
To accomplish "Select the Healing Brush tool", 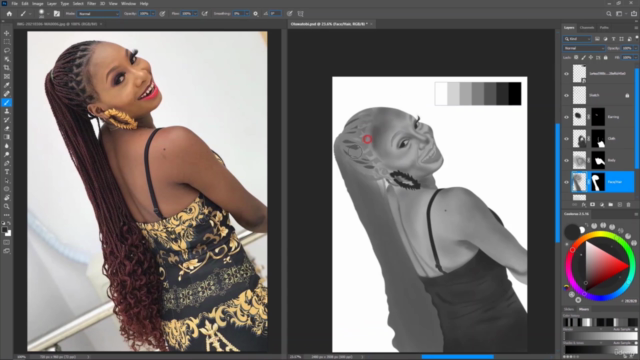I will coord(7,94).
